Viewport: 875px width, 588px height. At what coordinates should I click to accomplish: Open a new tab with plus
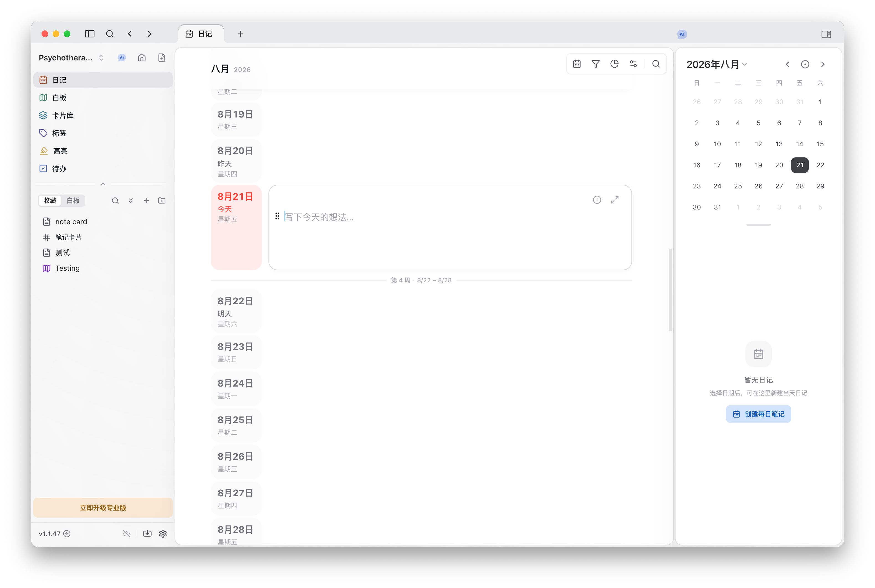240,34
